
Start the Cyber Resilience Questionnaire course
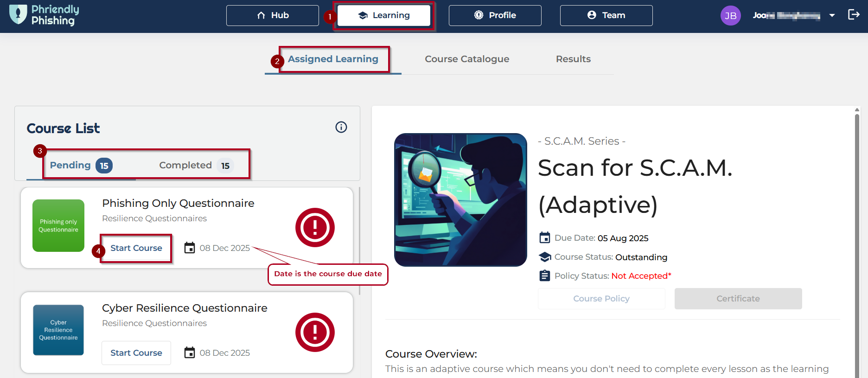(x=136, y=353)
